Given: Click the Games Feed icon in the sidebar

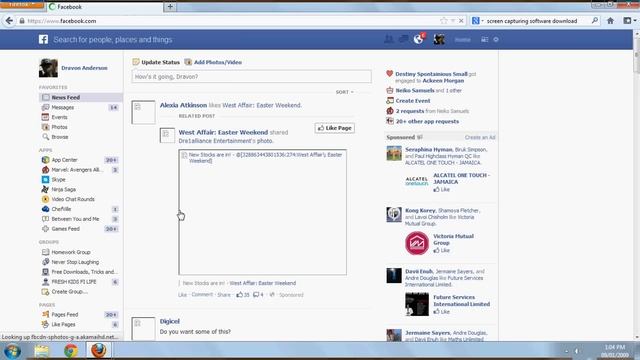Looking at the screenshot, I should 45,229.
